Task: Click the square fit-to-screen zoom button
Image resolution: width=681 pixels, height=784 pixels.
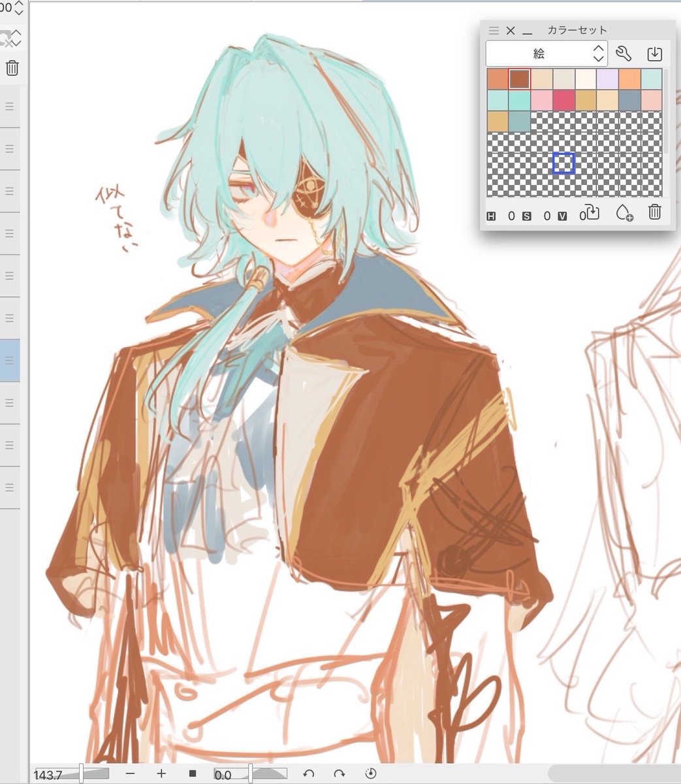Action: 193,774
